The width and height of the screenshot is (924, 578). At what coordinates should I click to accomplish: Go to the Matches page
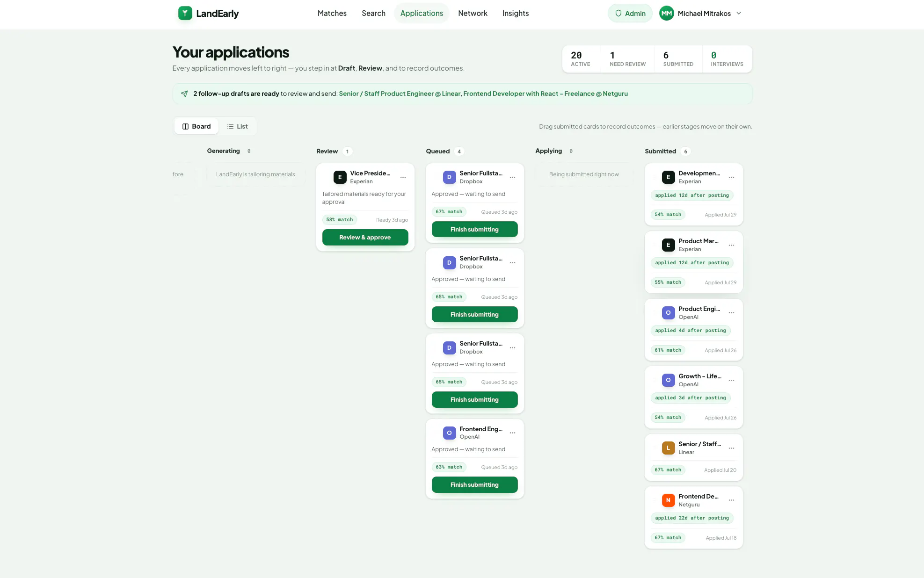point(332,13)
